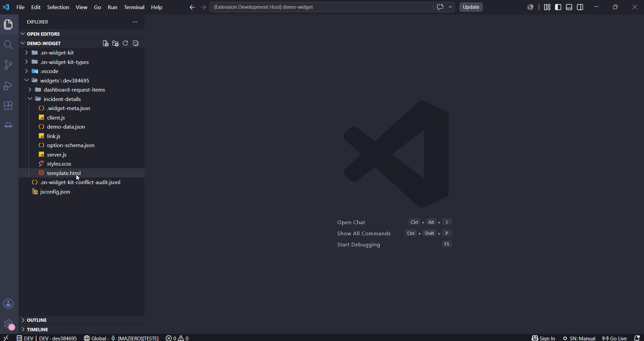Open template.html file
Viewport: 644px width, 341px height.
(x=82, y=173)
